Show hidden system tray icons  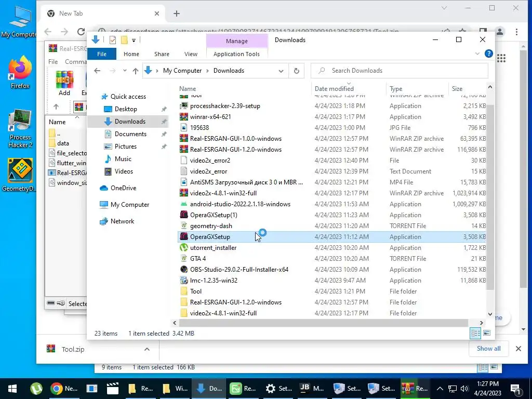tap(440, 389)
